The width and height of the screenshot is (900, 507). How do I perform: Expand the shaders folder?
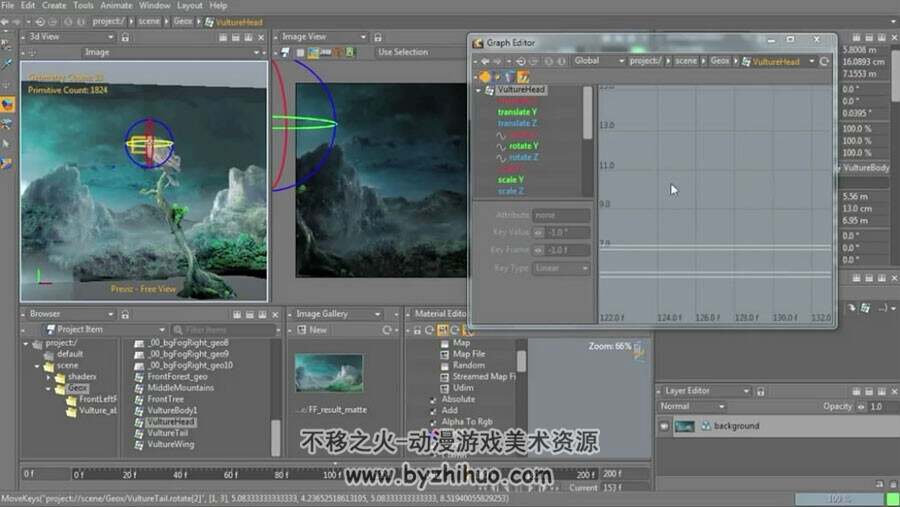click(x=48, y=377)
